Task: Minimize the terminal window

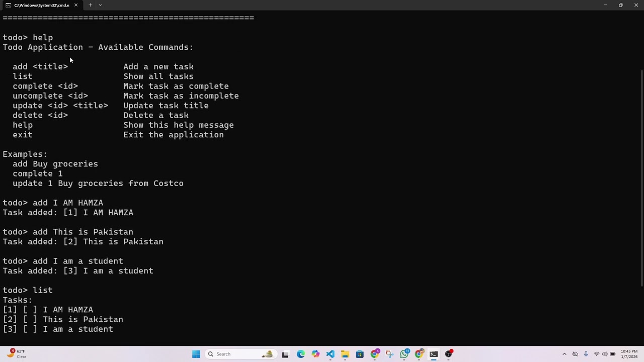Action: pyautogui.click(x=605, y=5)
